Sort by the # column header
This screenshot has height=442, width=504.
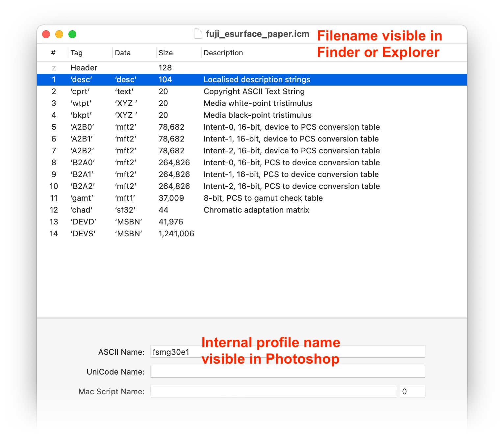tap(53, 53)
